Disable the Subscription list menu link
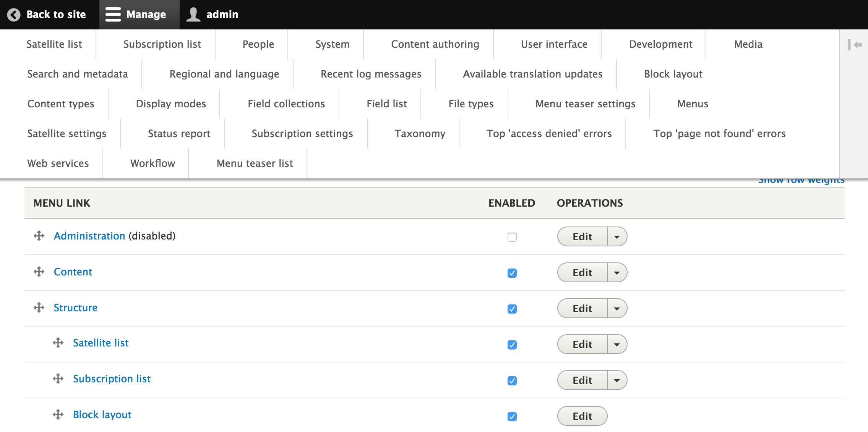The width and height of the screenshot is (868, 432). [x=512, y=381]
